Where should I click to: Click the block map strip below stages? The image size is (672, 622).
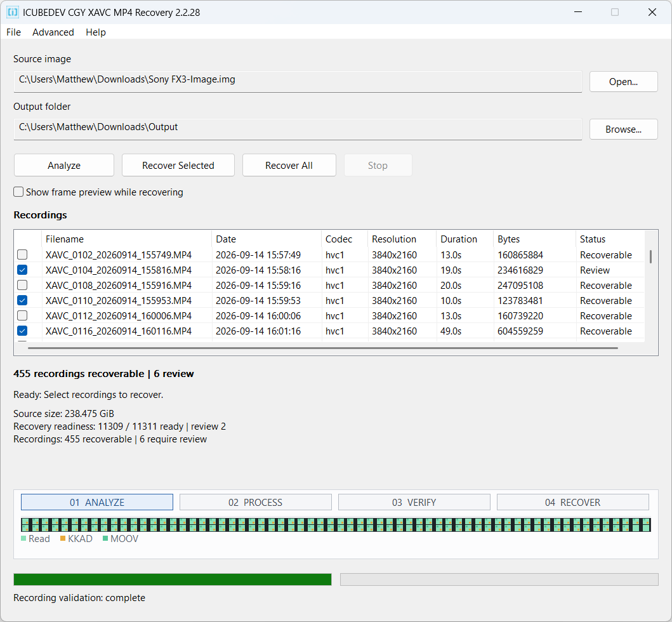(x=336, y=525)
